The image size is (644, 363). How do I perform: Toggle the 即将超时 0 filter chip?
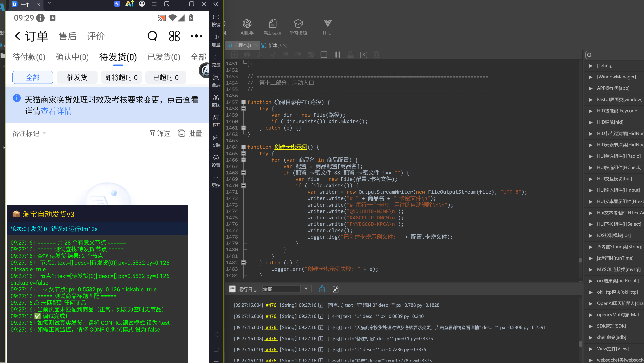click(121, 77)
